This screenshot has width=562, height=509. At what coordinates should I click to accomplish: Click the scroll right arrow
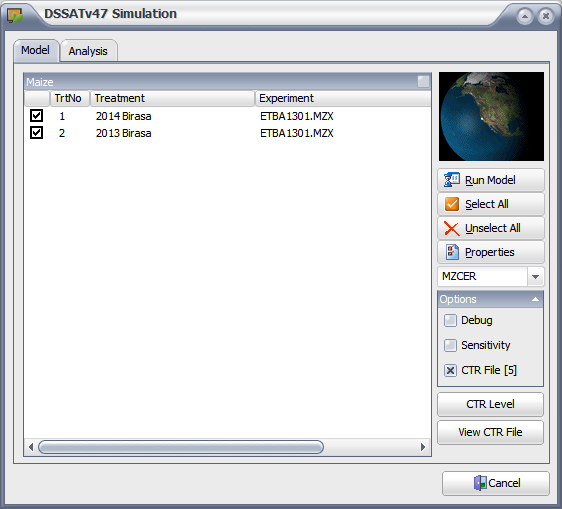423,447
